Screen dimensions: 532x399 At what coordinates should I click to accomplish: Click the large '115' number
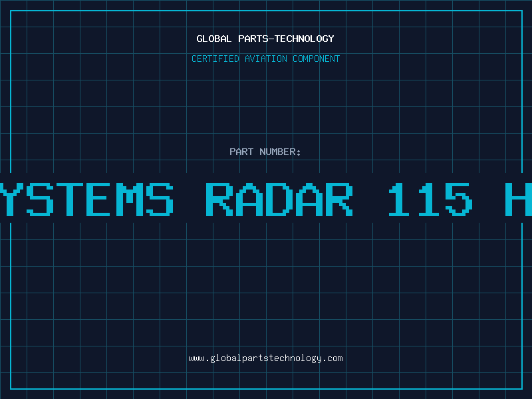tap(430, 199)
